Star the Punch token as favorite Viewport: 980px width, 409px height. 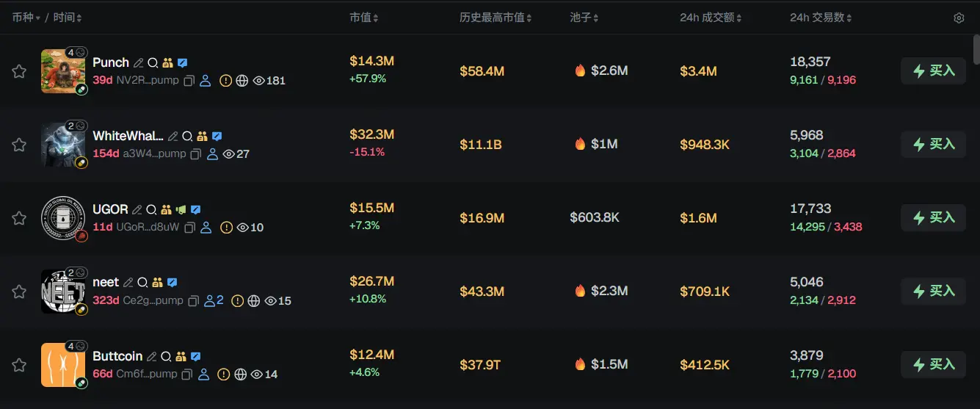tap(19, 71)
